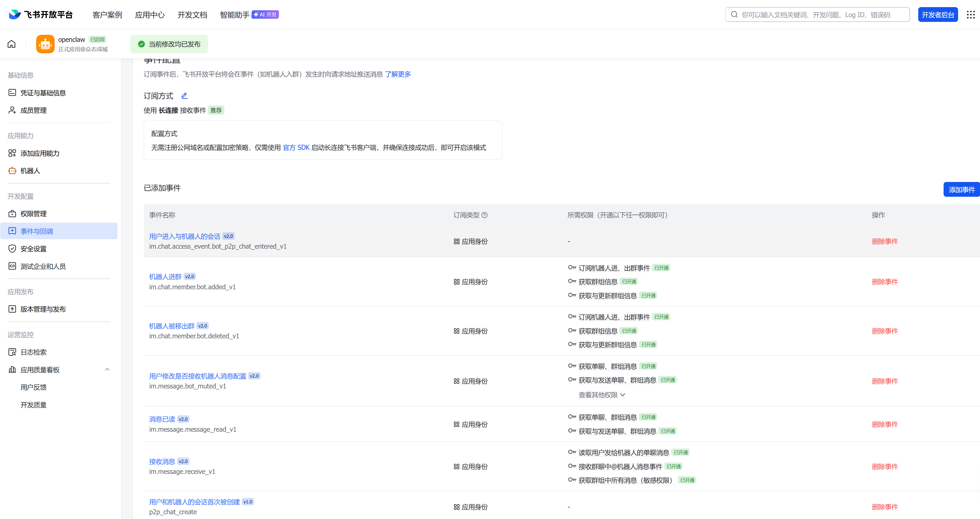
Task: Open 日志检索 in the sidebar
Action: click(34, 352)
